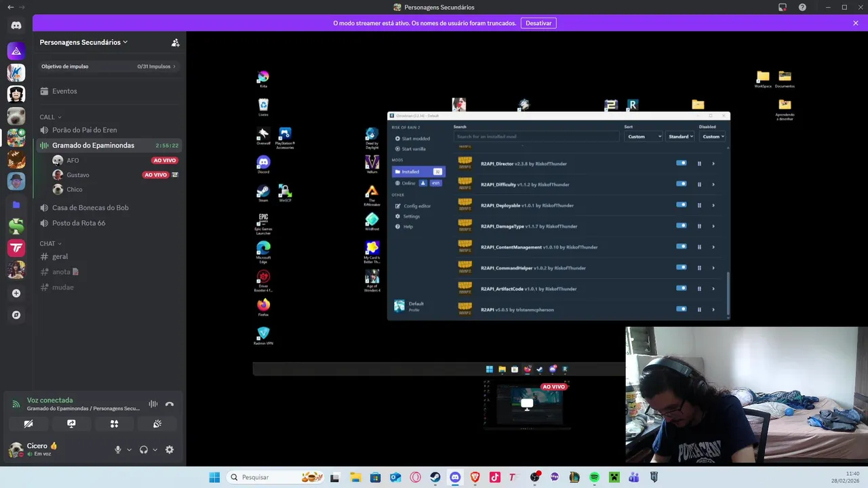
Task: Toggle R2API_ContentManagement mod switch in stream
Action: click(682, 247)
